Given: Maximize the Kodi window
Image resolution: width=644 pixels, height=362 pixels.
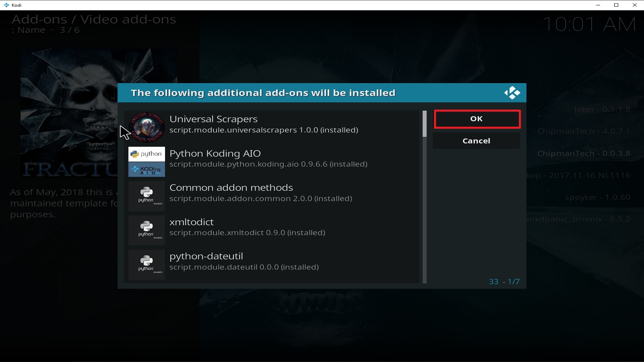Looking at the screenshot, I should pyautogui.click(x=616, y=5).
